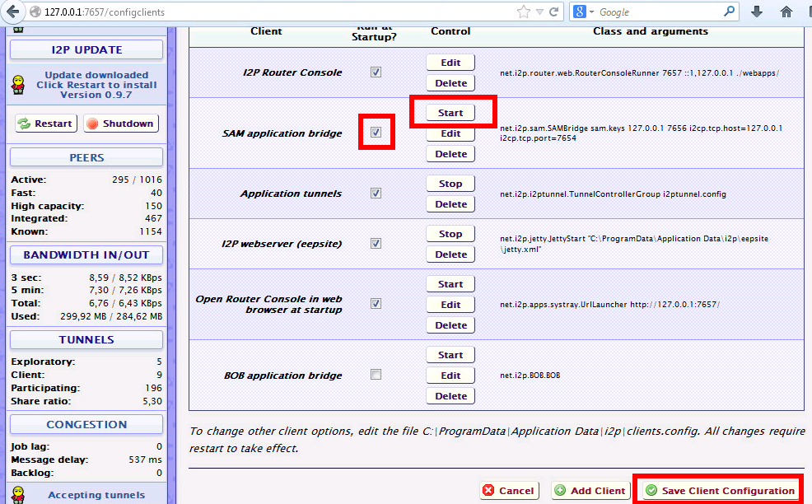This screenshot has width=812, height=504.
Task: Enable BOB application bridge at startup
Action: (x=376, y=375)
